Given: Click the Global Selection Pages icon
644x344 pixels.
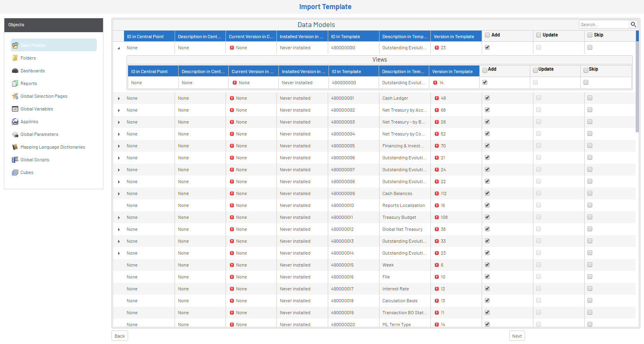Looking at the screenshot, I should tap(15, 96).
